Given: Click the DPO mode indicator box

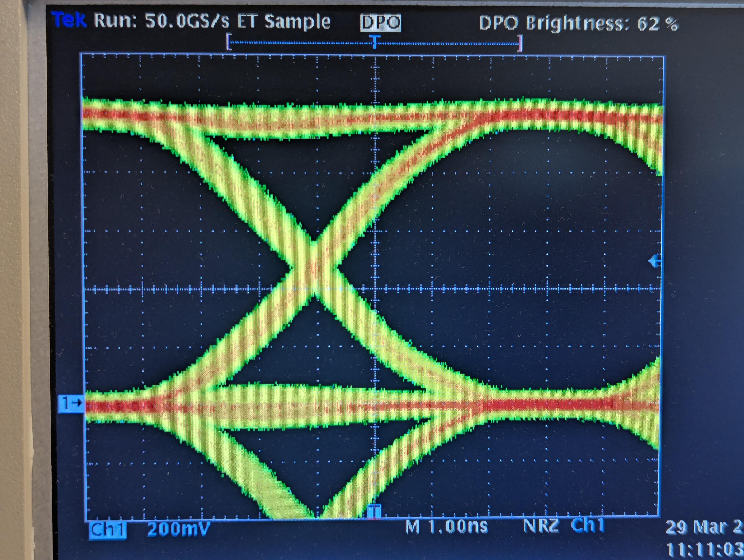Looking at the screenshot, I should tap(380, 23).
